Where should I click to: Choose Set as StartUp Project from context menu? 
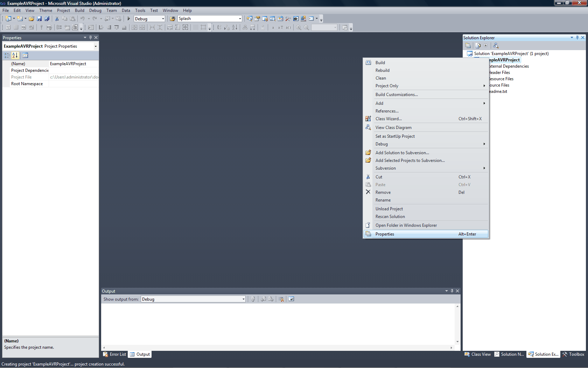395,136
